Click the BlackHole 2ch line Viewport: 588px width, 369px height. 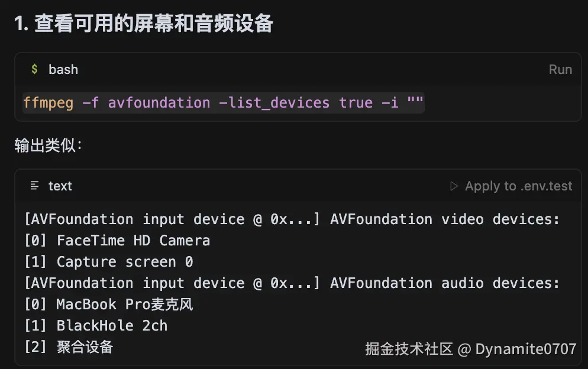click(96, 326)
